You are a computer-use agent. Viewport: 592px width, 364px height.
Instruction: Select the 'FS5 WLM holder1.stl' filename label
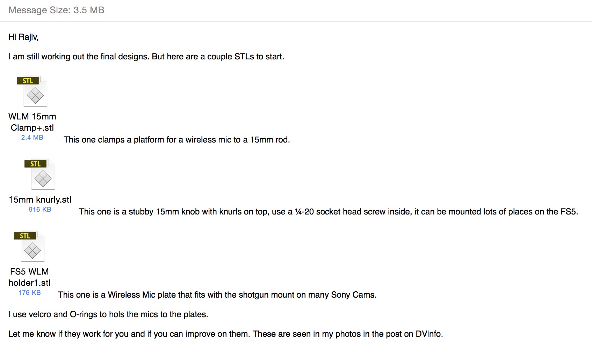pos(29,277)
